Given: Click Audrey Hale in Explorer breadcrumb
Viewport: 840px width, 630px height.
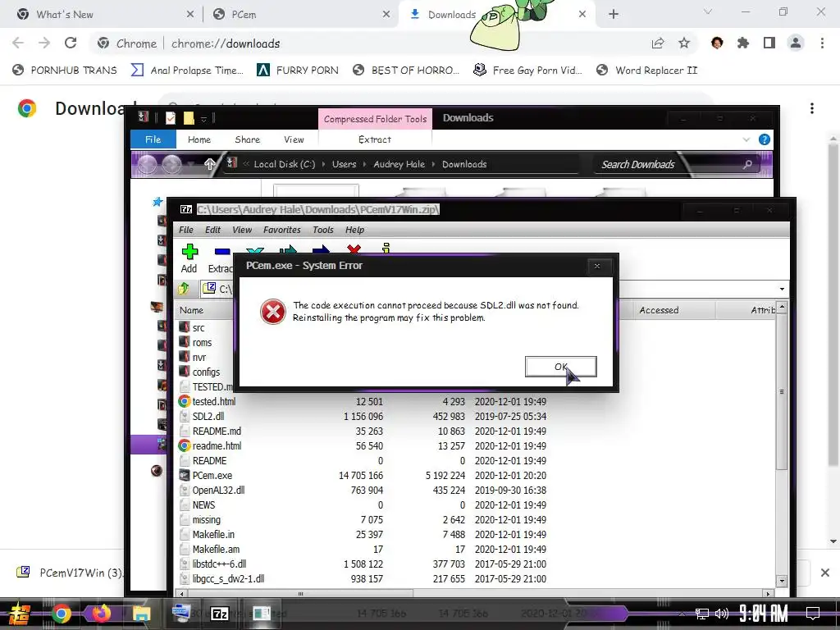Looking at the screenshot, I should coord(399,164).
